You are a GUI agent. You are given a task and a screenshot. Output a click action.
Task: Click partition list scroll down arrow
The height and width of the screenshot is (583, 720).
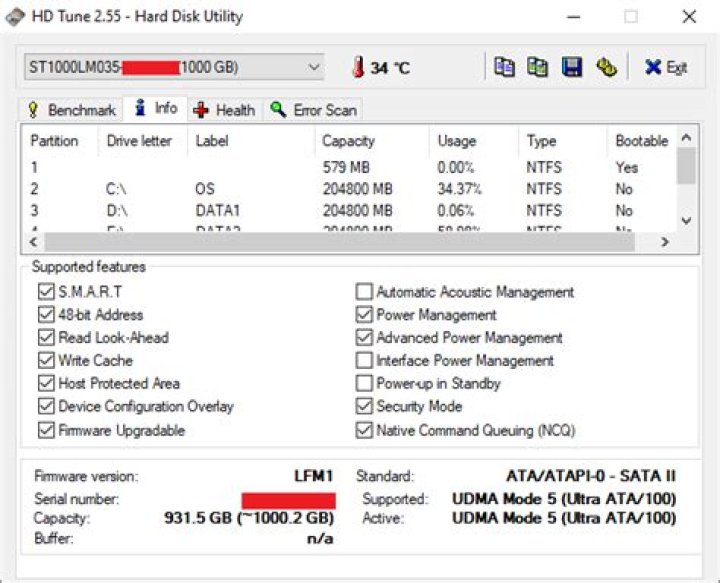[686, 220]
